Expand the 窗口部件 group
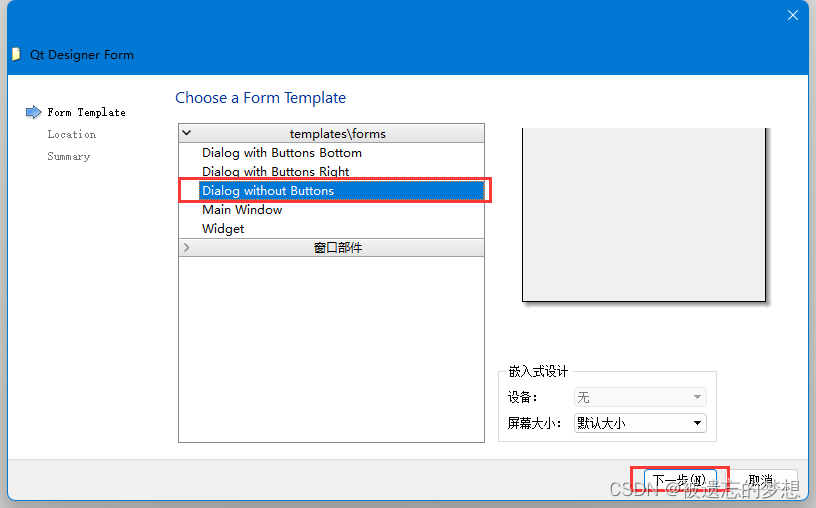 [186, 248]
